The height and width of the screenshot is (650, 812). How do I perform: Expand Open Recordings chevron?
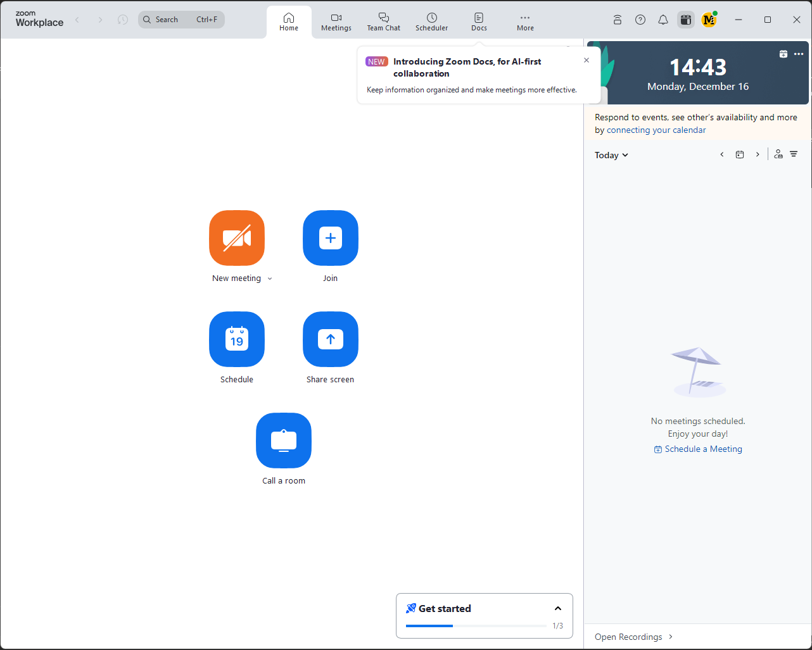tap(671, 637)
